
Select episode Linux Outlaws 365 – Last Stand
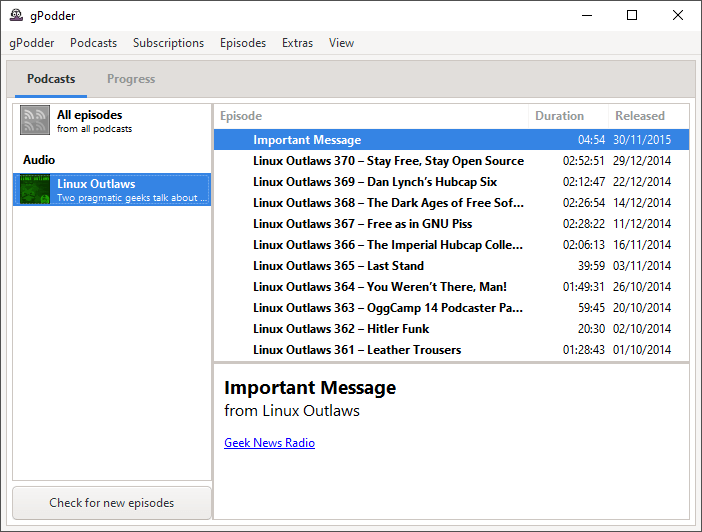338,266
